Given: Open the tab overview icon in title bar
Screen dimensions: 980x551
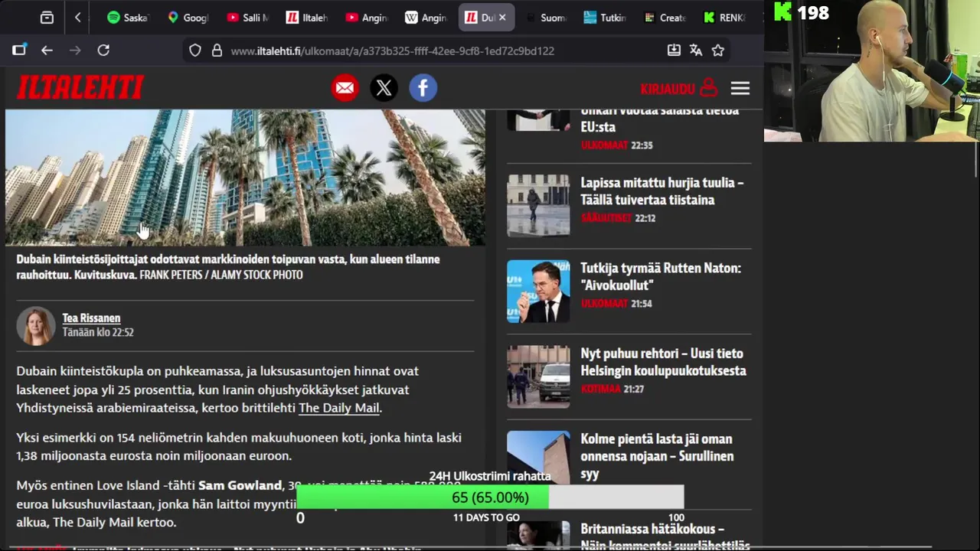Looking at the screenshot, I should coord(47,18).
